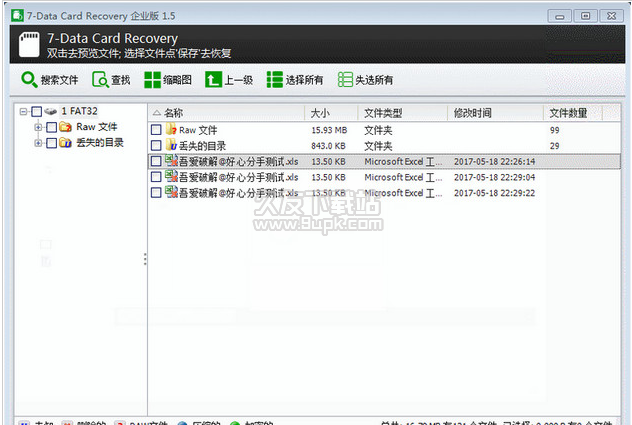
Task: Tick the Raw 文件 row checkbox in list
Action: (156, 130)
